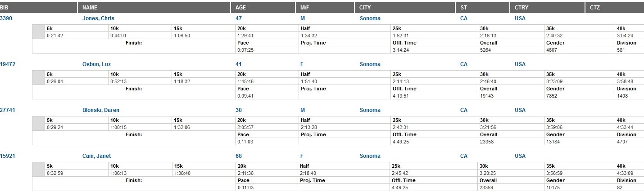Open Blonski, Daren runner entry
644x192 pixels.
(101, 110)
